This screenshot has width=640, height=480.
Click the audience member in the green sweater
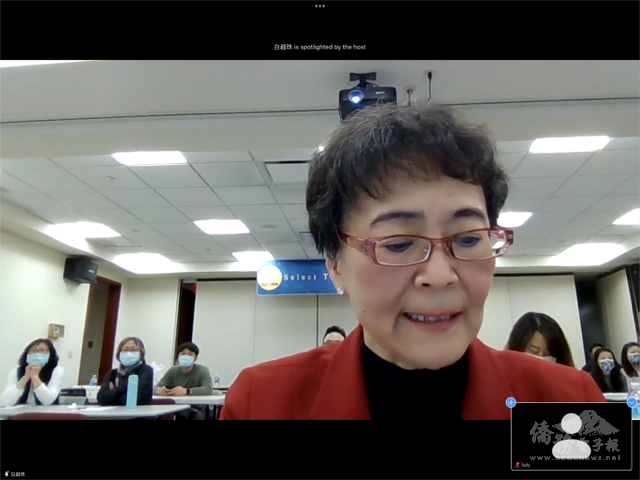point(185,372)
